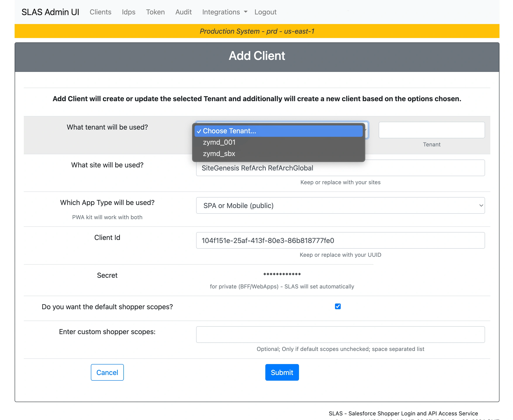Uncheck the default shopper scopes checkbox
The width and height of the screenshot is (513, 420).
click(x=337, y=307)
